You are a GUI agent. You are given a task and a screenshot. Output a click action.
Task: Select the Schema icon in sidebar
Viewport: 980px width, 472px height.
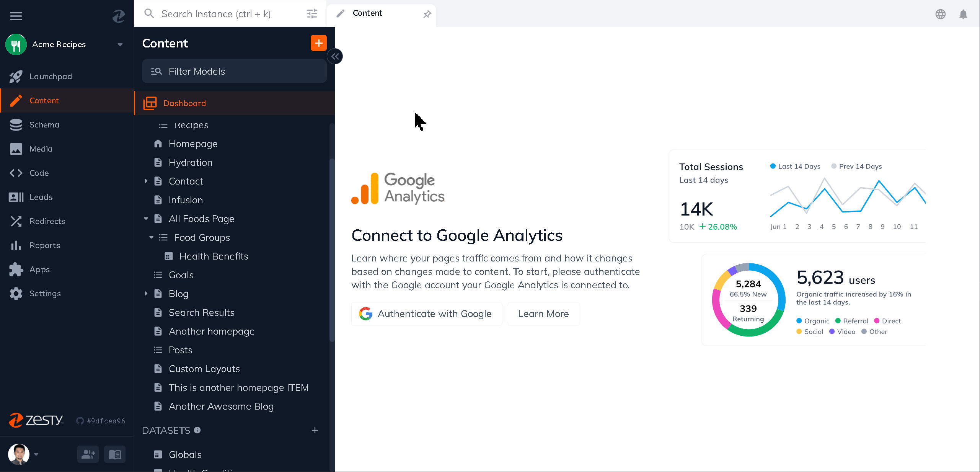point(16,124)
